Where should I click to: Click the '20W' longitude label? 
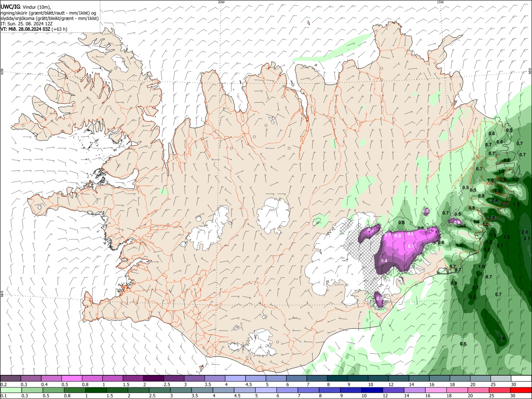pos(221,2)
